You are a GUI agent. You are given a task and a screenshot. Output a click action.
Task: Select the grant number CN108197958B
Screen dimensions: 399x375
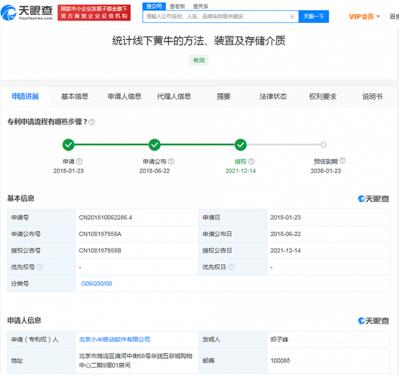[100, 250]
